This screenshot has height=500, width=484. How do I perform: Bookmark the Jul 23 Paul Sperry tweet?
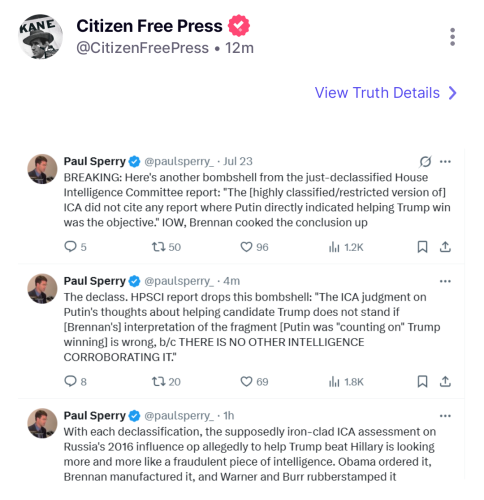pos(422,247)
